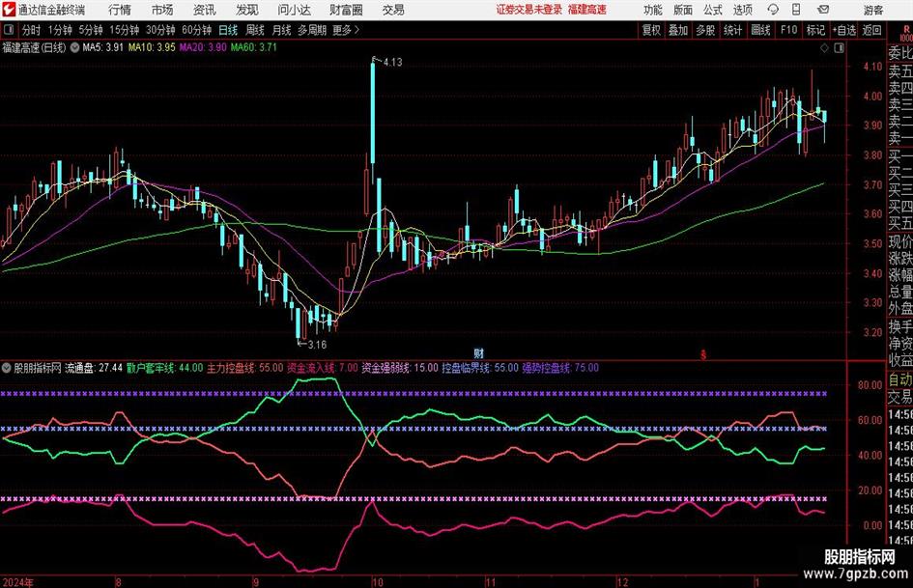Image resolution: width=913 pixels, height=588 pixels.
Task: Click the MA5: 3.91 label
Action: click(x=103, y=47)
